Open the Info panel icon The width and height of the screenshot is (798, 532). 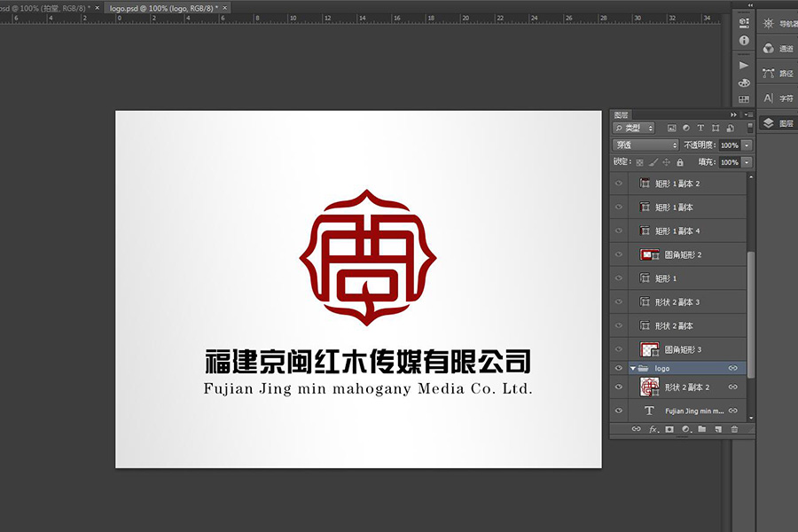(x=744, y=40)
